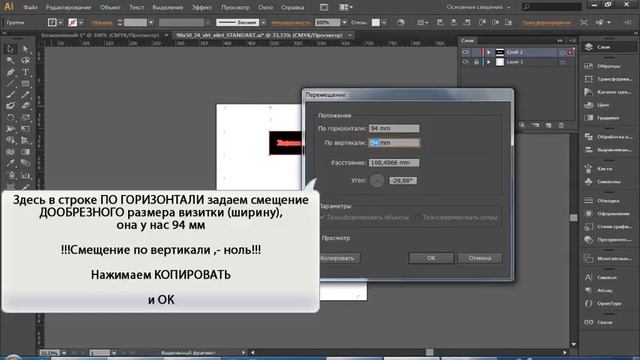Click the Отмена button in the dialog
The image size is (640, 360).
point(480,258)
